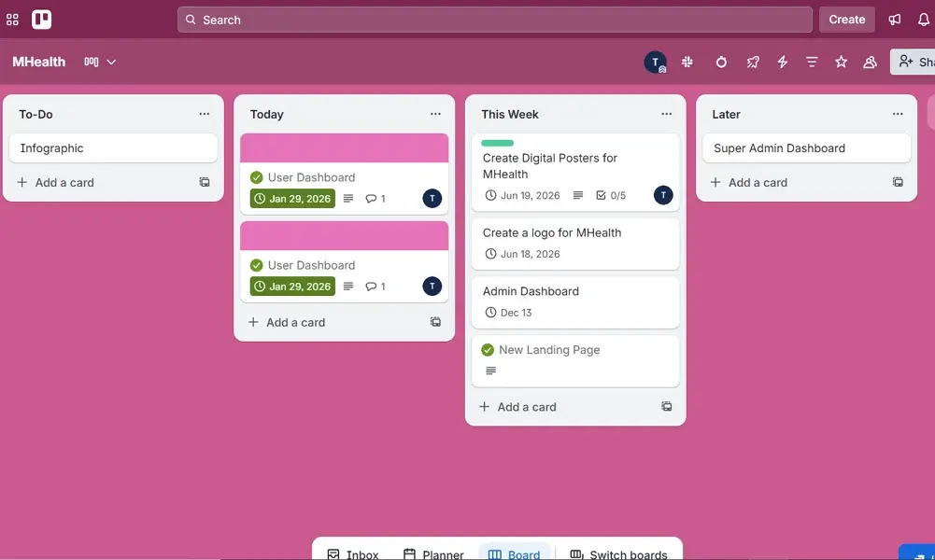
Task: Open the This Week list menu
Action: (666, 114)
